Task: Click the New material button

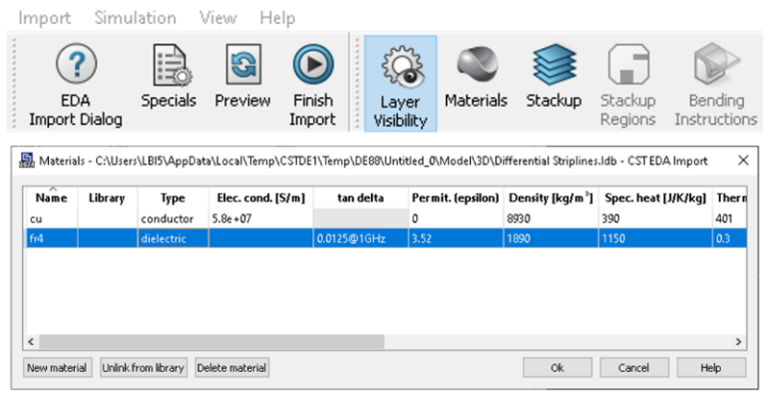Action: 57,368
